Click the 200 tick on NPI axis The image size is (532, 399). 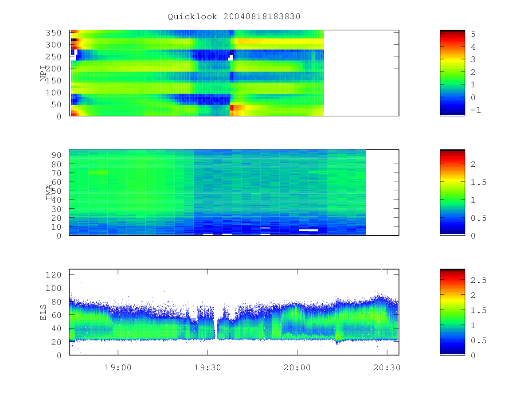55,69
